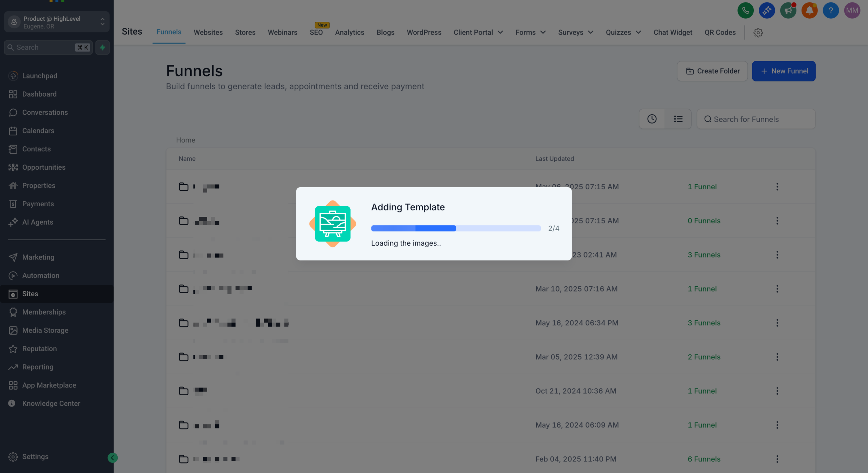Click the Search for Funnels field

[756, 119]
